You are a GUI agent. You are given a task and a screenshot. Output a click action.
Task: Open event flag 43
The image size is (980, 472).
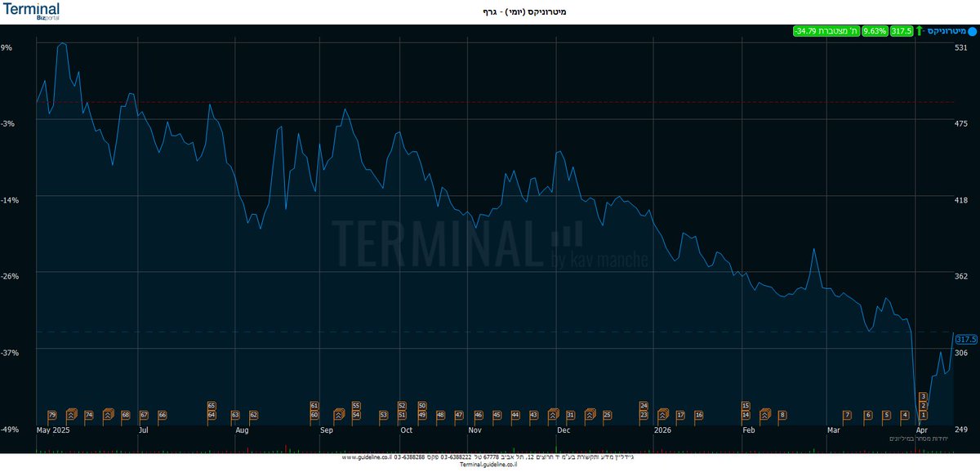click(x=534, y=415)
